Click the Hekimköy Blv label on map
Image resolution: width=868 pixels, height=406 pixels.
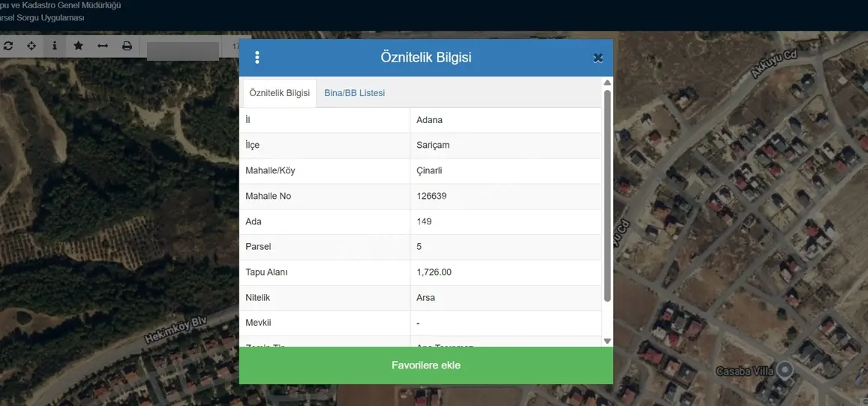tap(175, 331)
